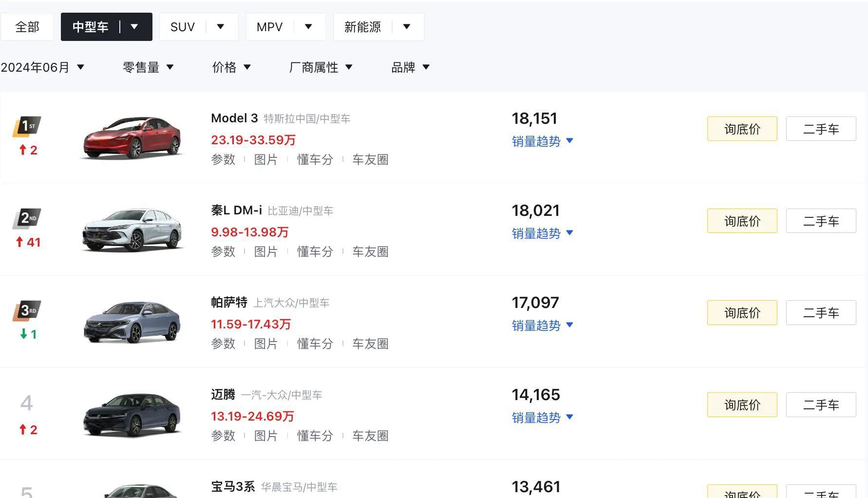View 图片 for 秦L DM-i
868x498 pixels.
point(266,251)
